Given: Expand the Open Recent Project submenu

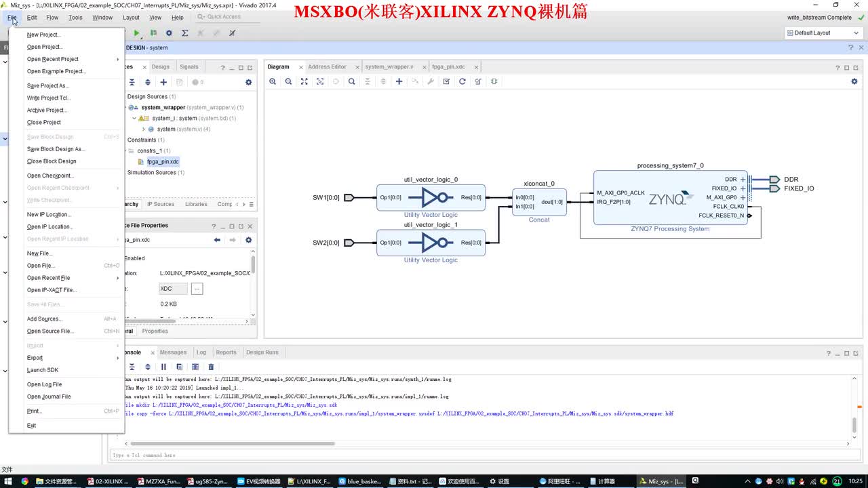Looking at the screenshot, I should pyautogui.click(x=66, y=59).
